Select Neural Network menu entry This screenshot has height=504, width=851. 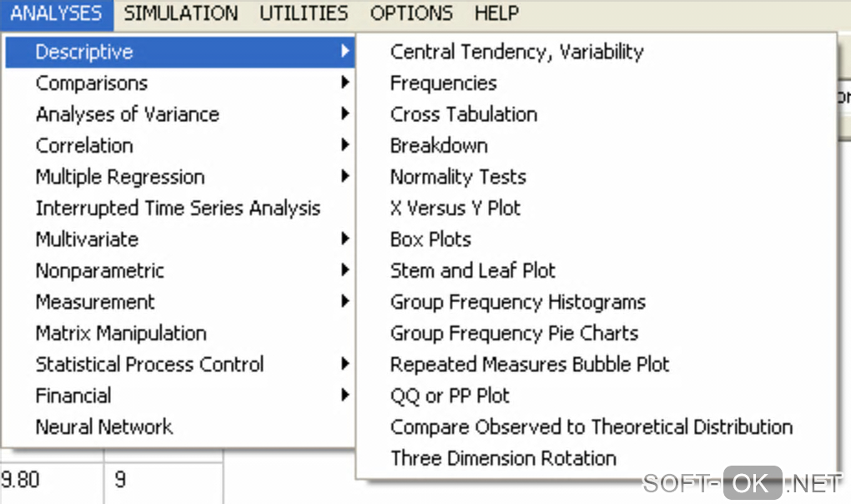coord(103,426)
